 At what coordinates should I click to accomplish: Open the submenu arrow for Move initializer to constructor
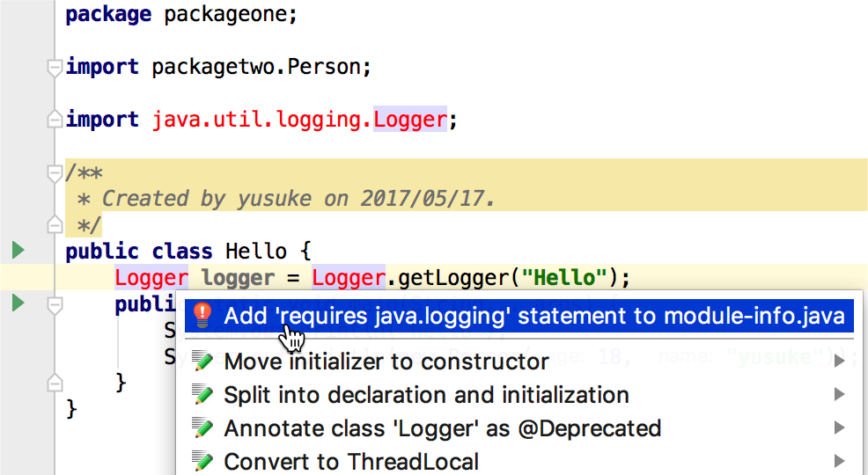click(840, 362)
